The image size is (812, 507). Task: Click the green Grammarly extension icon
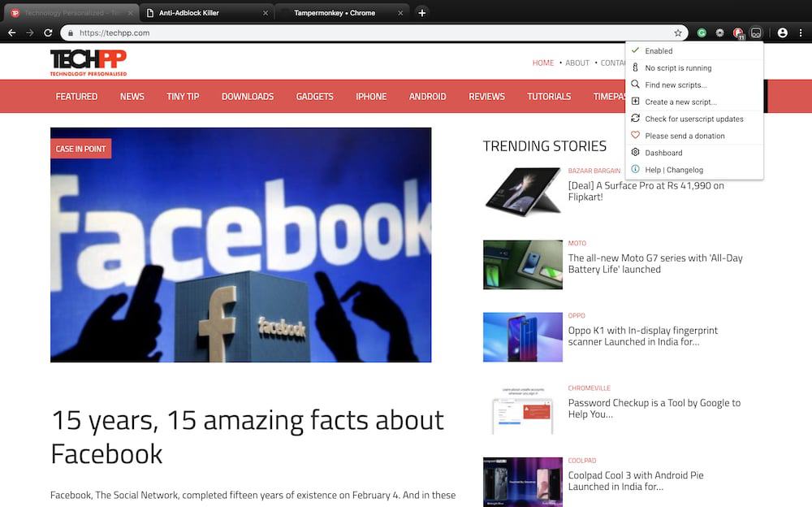click(702, 32)
